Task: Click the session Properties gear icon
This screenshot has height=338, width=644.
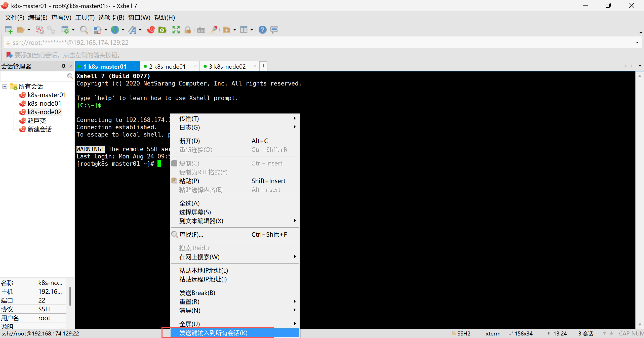Action: pos(65,30)
